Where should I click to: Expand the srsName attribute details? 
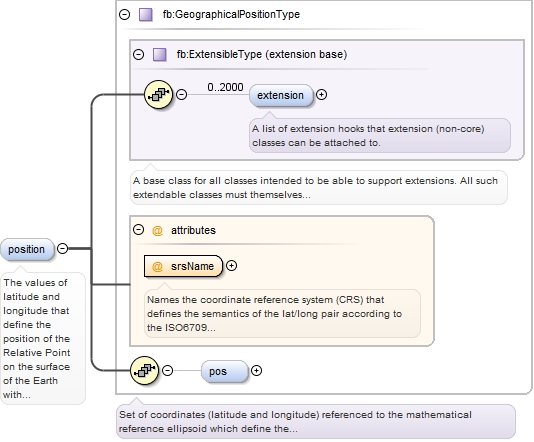(232, 266)
